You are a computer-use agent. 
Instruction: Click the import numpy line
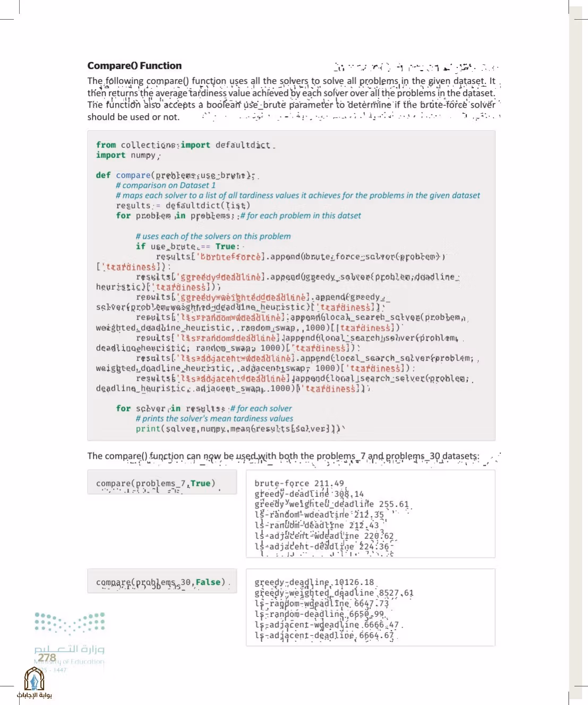point(126,155)
